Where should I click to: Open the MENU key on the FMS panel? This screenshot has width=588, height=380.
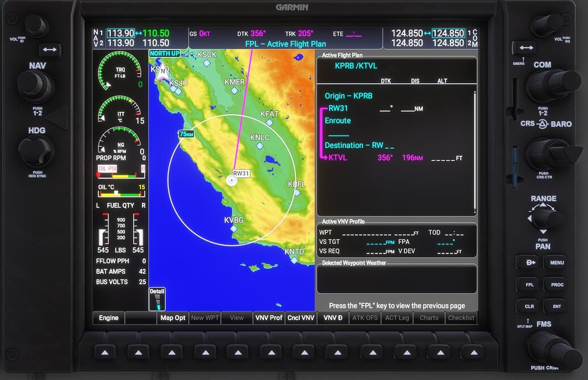556,262
